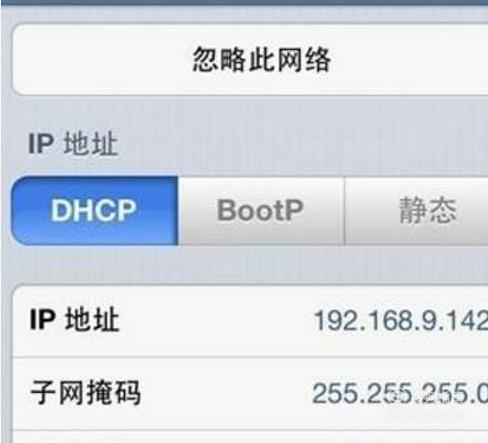Tap the 忽略此网络 forget network button

coord(250,60)
